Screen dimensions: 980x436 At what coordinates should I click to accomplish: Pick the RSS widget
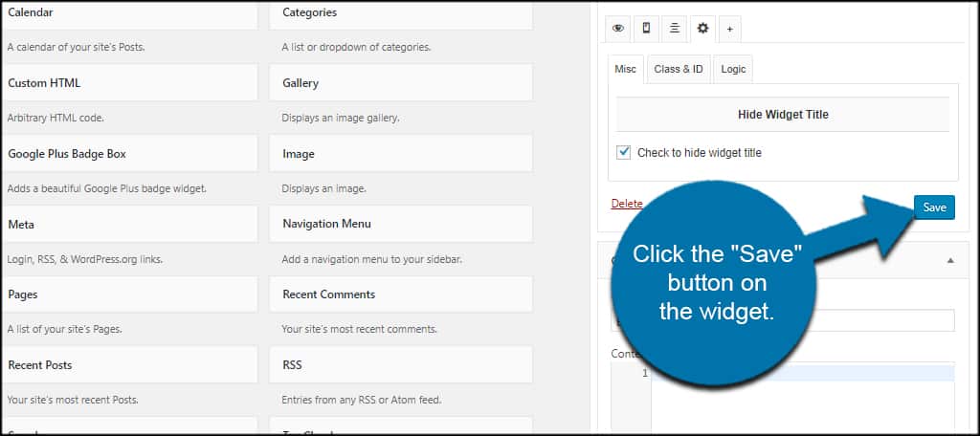click(401, 365)
